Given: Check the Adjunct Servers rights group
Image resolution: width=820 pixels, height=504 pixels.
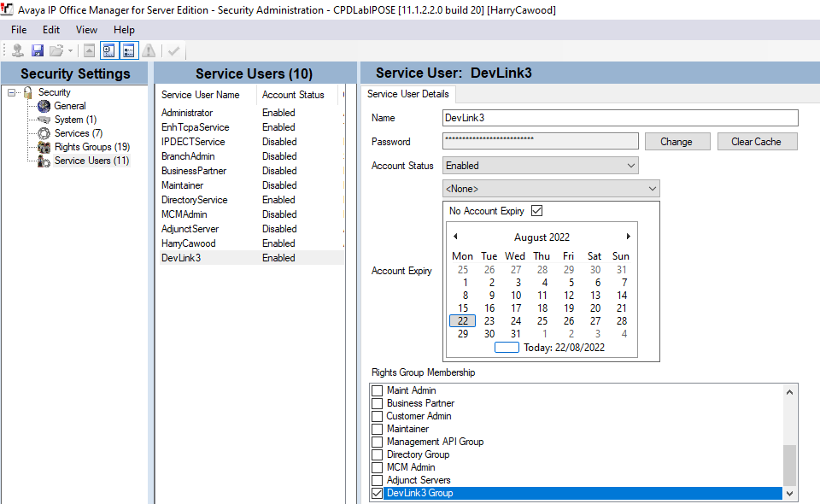Looking at the screenshot, I should pyautogui.click(x=377, y=480).
